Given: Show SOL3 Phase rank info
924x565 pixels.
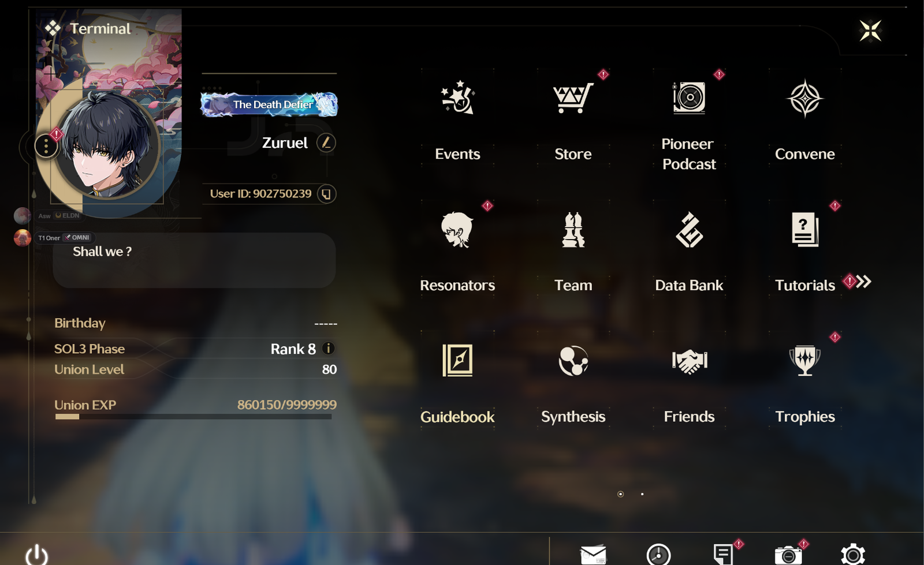Looking at the screenshot, I should click(x=328, y=349).
